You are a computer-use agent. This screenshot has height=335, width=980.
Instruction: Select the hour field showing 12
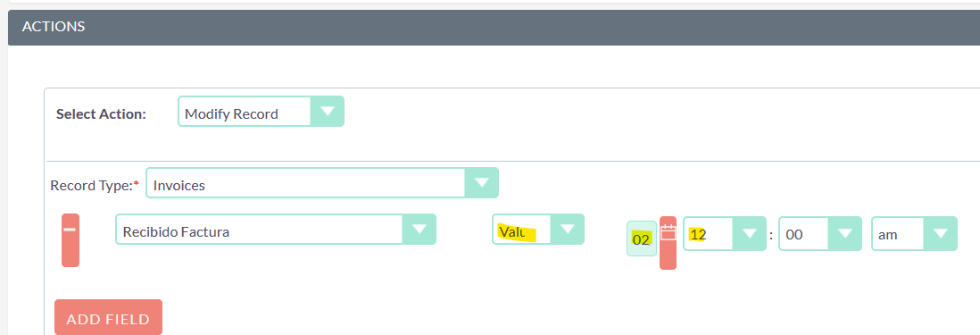pyautogui.click(x=725, y=234)
